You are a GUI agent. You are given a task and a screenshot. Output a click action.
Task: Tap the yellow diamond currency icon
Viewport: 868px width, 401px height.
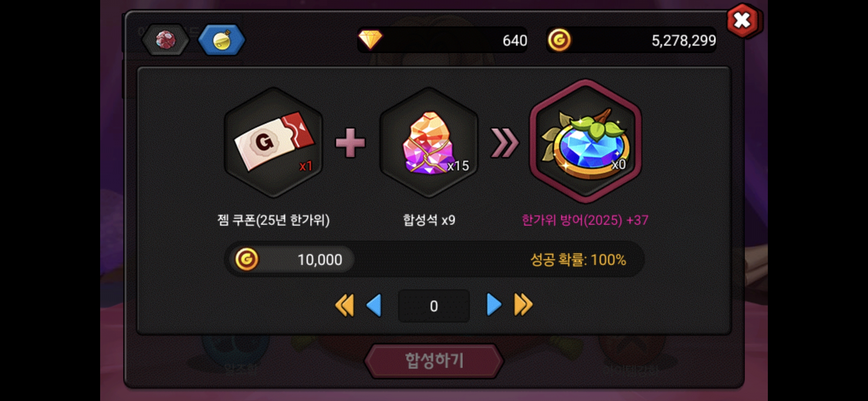(x=370, y=39)
